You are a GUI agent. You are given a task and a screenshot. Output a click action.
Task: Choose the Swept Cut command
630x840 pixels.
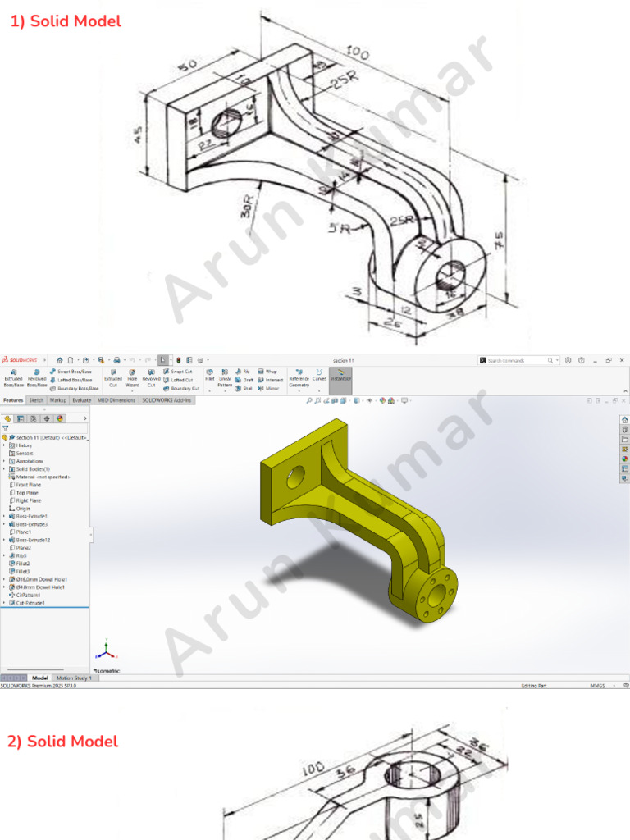[177, 372]
